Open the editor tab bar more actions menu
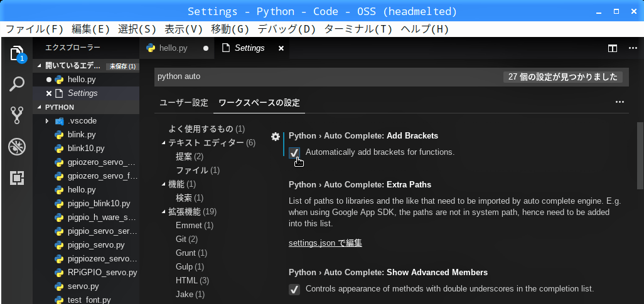644x304 pixels. pyautogui.click(x=633, y=48)
